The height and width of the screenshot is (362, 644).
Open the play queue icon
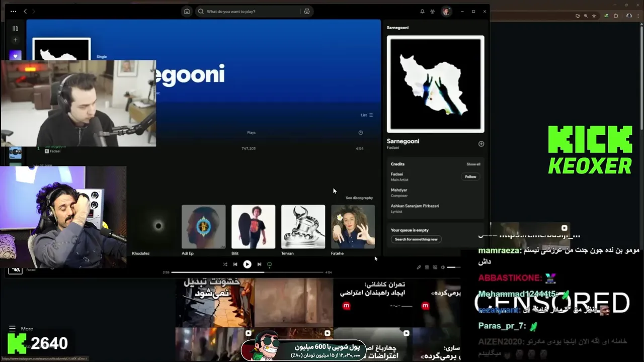click(427, 267)
